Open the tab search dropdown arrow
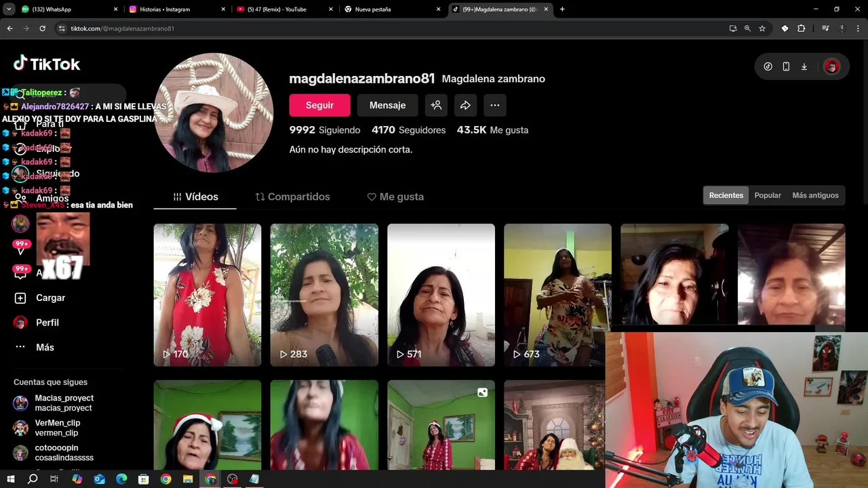Image resolution: width=868 pixels, height=488 pixels. tap(9, 9)
